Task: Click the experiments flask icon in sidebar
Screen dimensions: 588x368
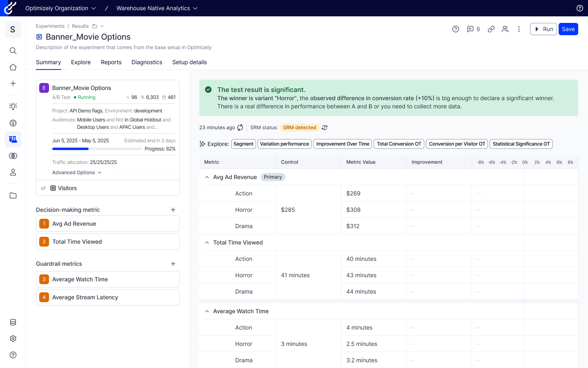Action: (13, 139)
